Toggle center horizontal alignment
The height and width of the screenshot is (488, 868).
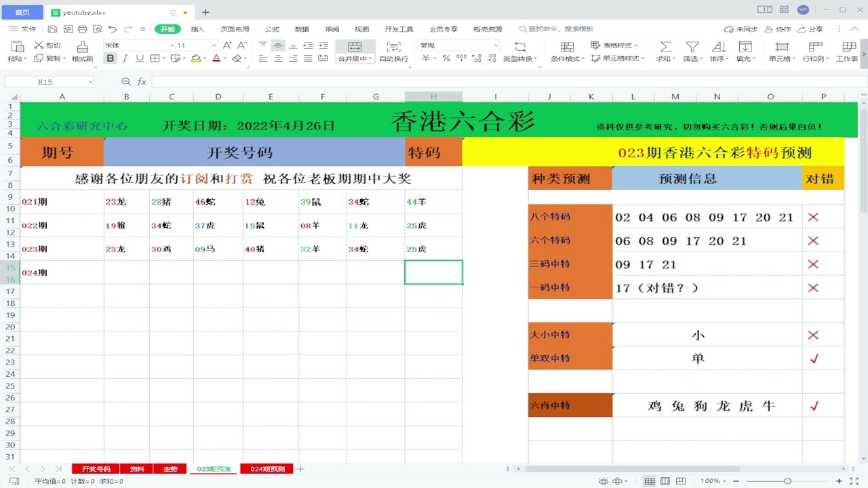click(x=278, y=58)
